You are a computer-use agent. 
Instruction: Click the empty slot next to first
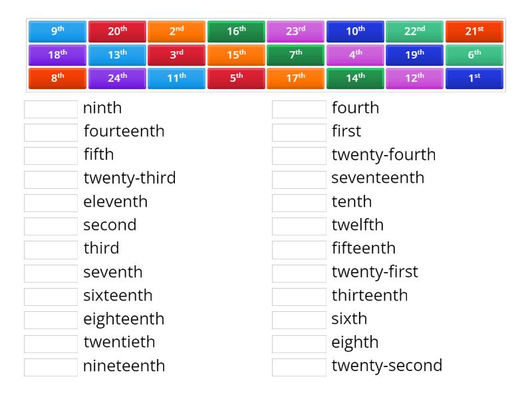(x=299, y=131)
